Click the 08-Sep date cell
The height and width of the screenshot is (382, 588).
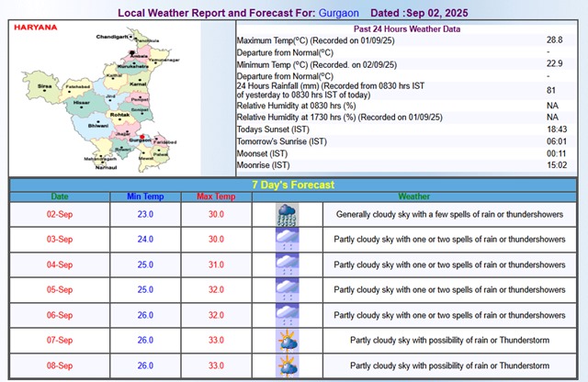click(60, 365)
